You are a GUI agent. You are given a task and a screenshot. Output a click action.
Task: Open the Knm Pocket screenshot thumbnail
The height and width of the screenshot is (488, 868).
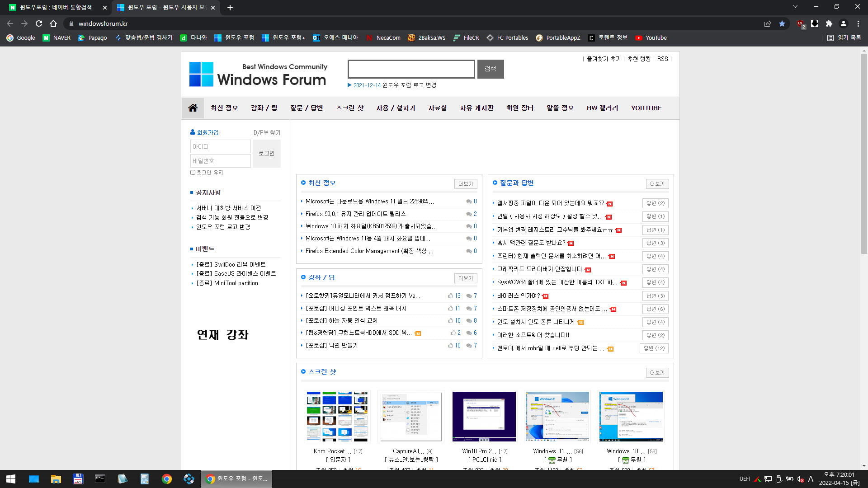tap(337, 416)
